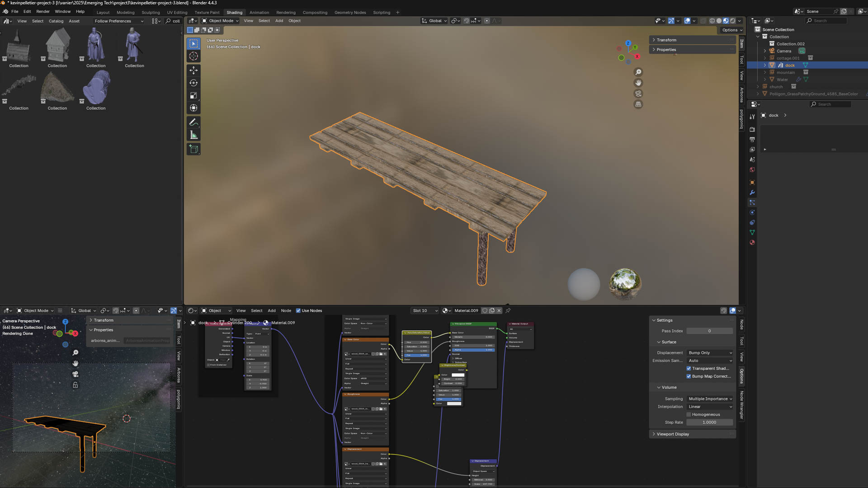Image resolution: width=868 pixels, height=488 pixels.
Task: Enable the Homogeneous volume checkbox
Action: tap(689, 415)
